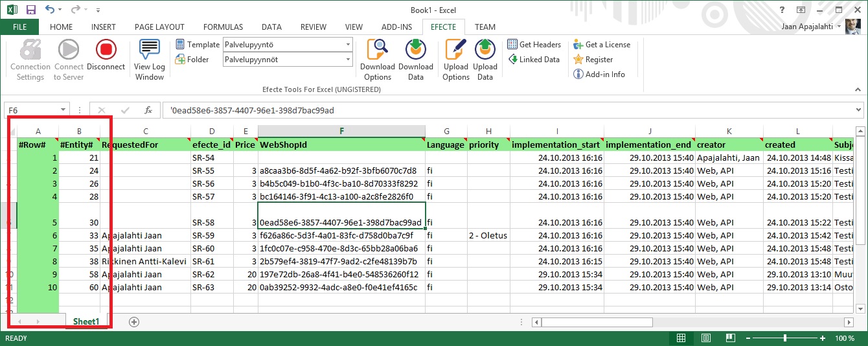The width and height of the screenshot is (868, 346).
Task: Select cell SR-58
Action: click(x=212, y=216)
